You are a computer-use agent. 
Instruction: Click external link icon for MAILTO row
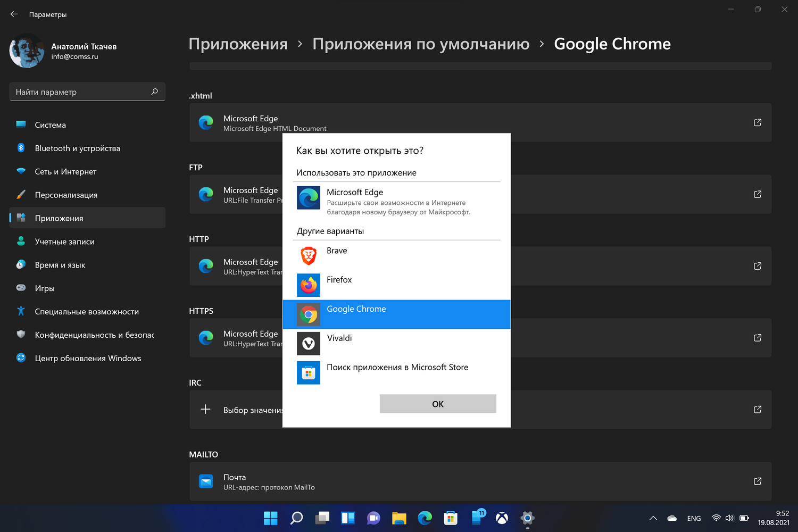(758, 481)
